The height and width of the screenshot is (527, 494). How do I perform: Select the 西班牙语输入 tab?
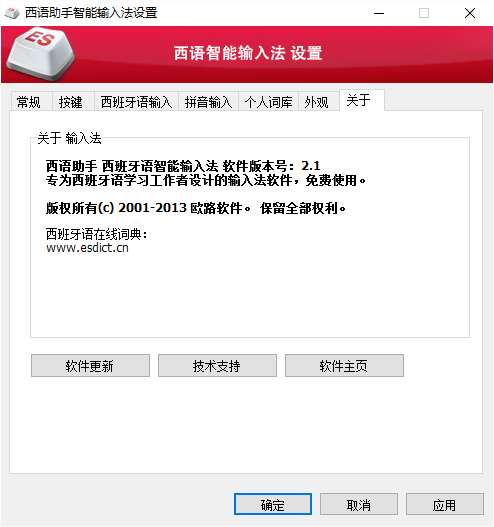[x=136, y=102]
